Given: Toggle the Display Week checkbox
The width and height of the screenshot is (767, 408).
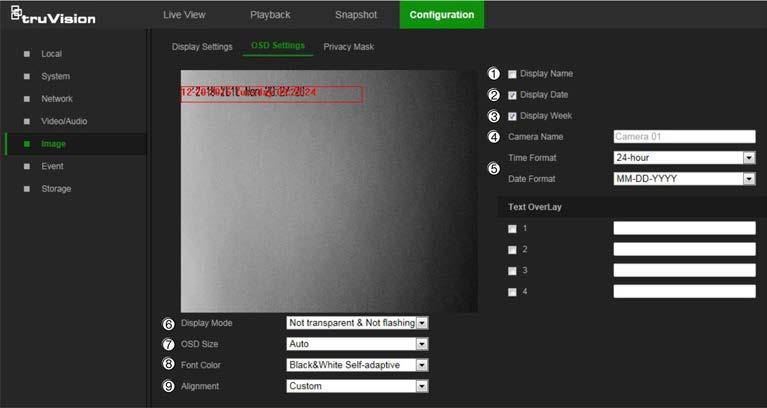Looking at the screenshot, I should click(x=512, y=116).
